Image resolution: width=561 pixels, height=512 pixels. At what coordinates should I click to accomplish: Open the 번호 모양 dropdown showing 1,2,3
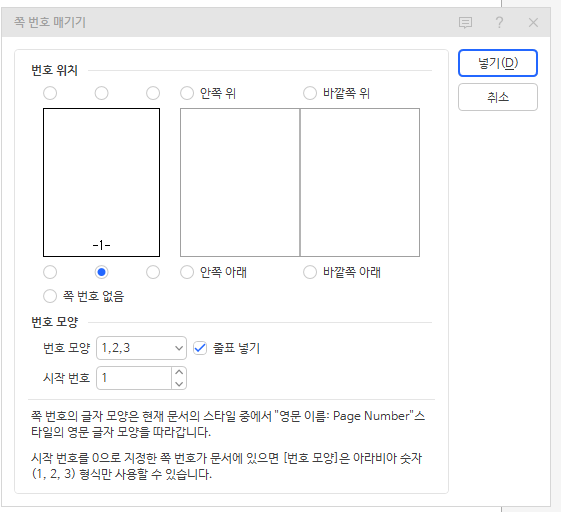[141, 348]
